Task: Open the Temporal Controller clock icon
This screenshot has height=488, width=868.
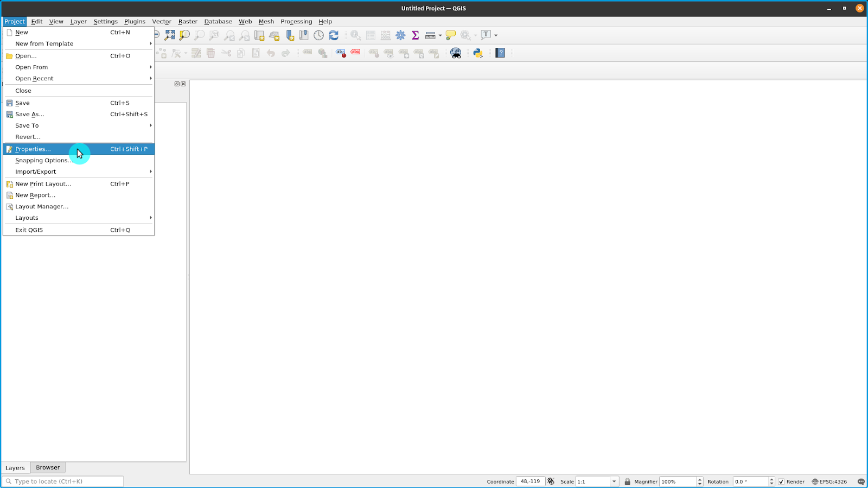Action: coord(318,35)
